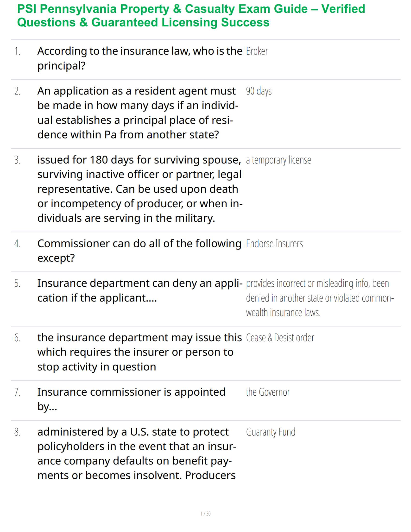Image resolution: width=411 pixels, height=532 pixels.
Task: Click question 2 about resident agent application
Action: pyautogui.click(x=138, y=113)
